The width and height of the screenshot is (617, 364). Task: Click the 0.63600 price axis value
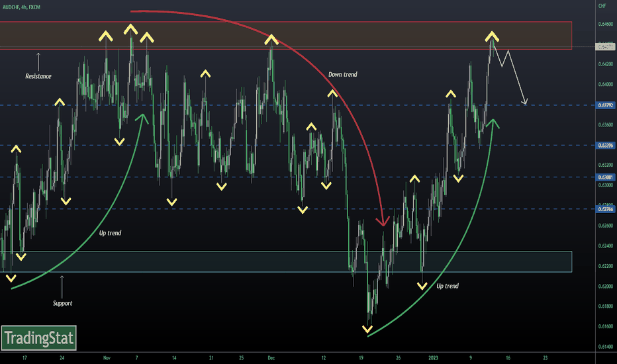(x=606, y=124)
